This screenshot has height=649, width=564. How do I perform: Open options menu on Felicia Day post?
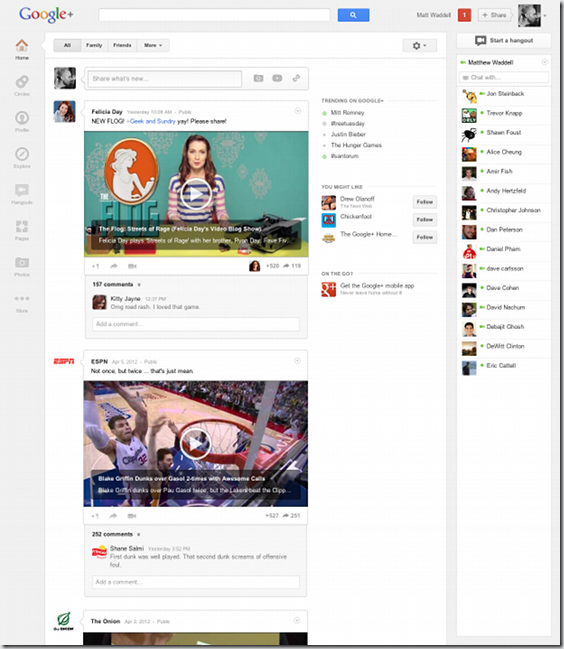[298, 111]
